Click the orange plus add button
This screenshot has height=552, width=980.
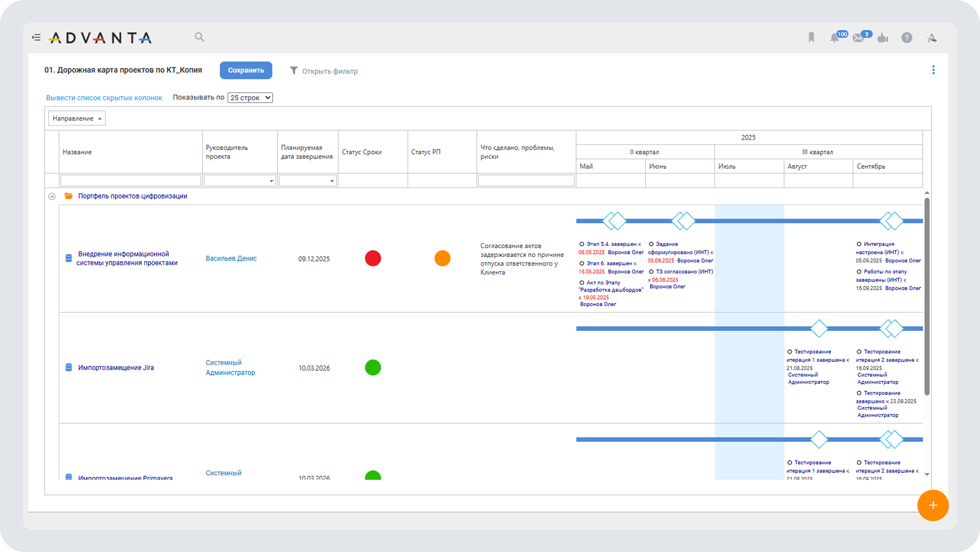[933, 505]
